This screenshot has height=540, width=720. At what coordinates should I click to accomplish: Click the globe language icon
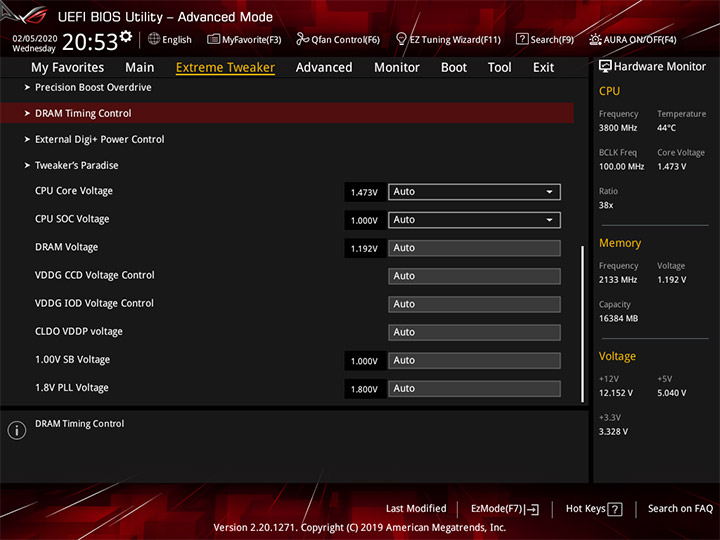coord(154,39)
